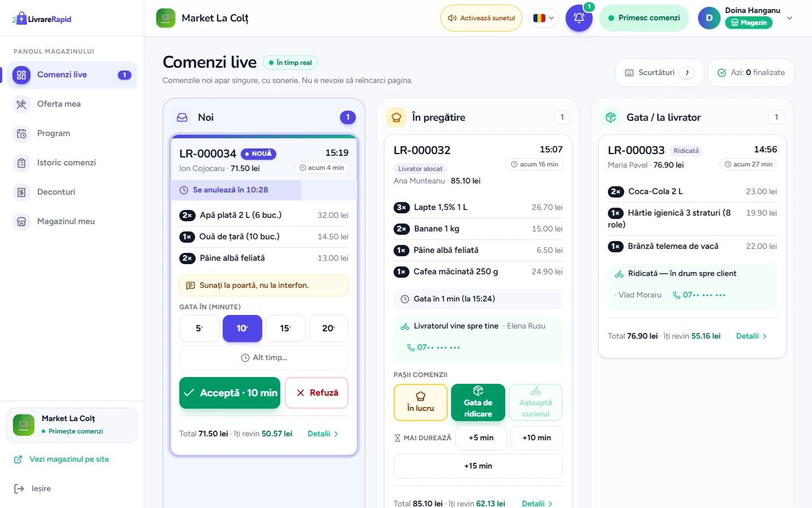This screenshot has width=812, height=508.
Task: Click the Azi: 0 finalizate counter
Action: (751, 73)
